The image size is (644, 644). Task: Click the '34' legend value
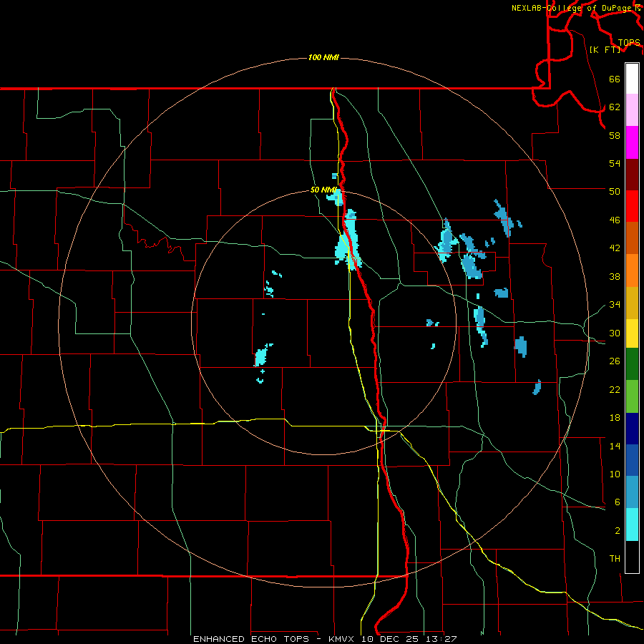click(615, 305)
